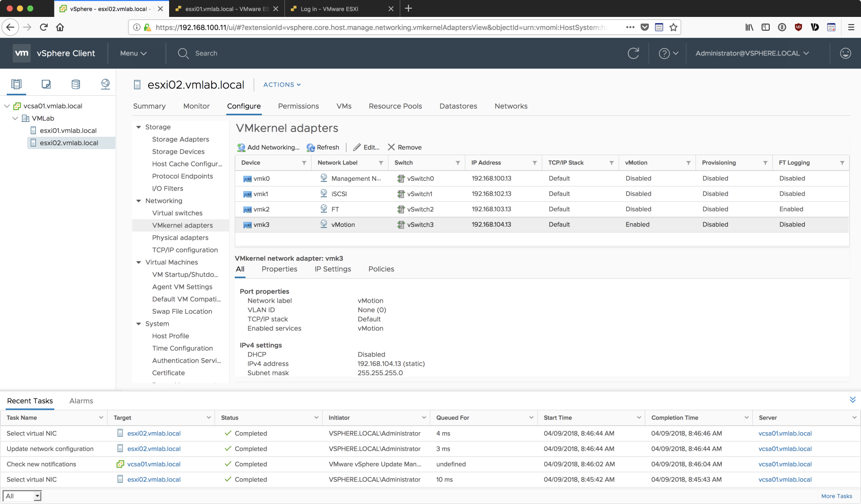Image resolution: width=861 pixels, height=504 pixels.
Task: Click the vSphere Client refresh icon
Action: click(x=633, y=53)
